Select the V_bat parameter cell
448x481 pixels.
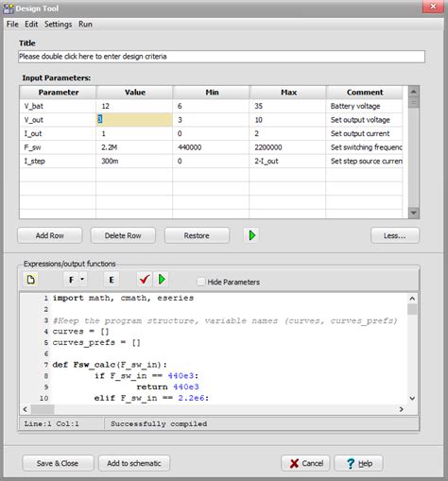click(58, 106)
